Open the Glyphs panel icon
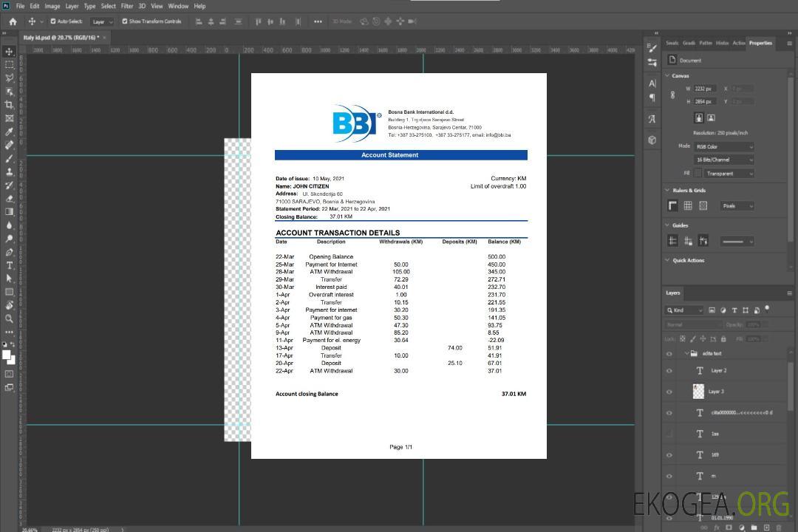The height and width of the screenshot is (532, 798). (x=652, y=119)
